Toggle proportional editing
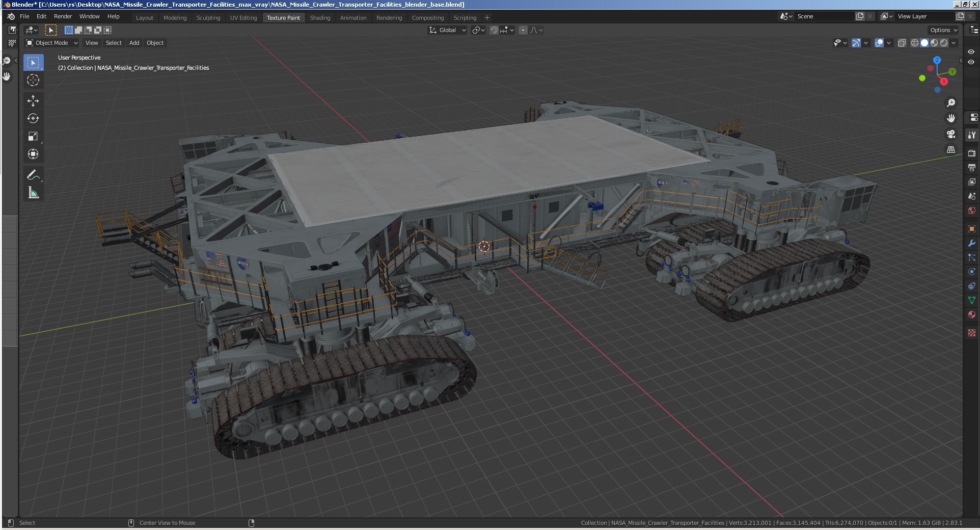Viewport: 980px width, 530px height. pyautogui.click(x=523, y=30)
